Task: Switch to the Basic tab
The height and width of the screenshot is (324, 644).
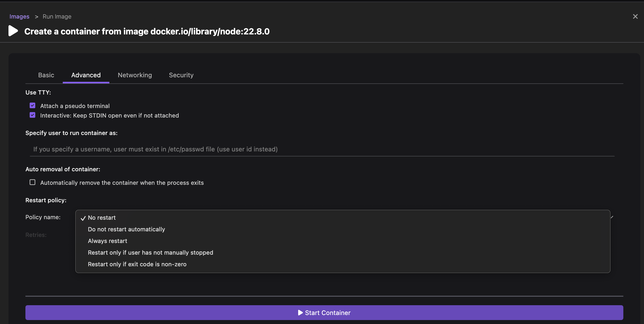Action: pyautogui.click(x=46, y=75)
